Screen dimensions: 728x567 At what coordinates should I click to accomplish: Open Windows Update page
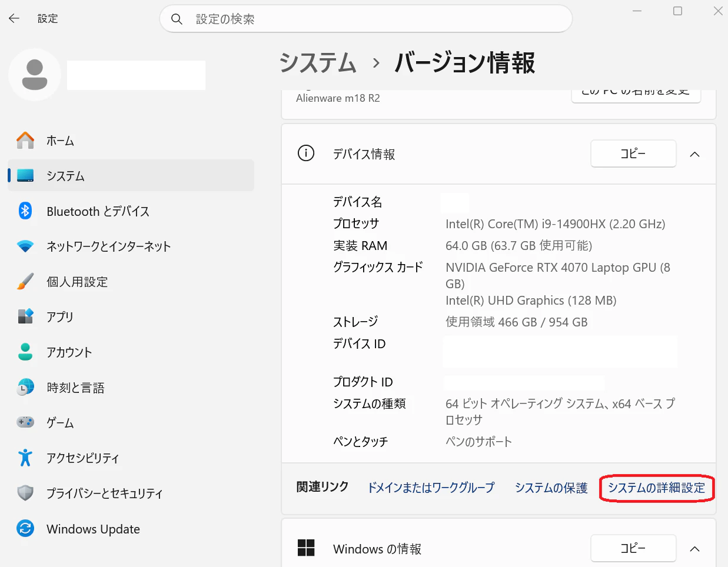pos(131,529)
